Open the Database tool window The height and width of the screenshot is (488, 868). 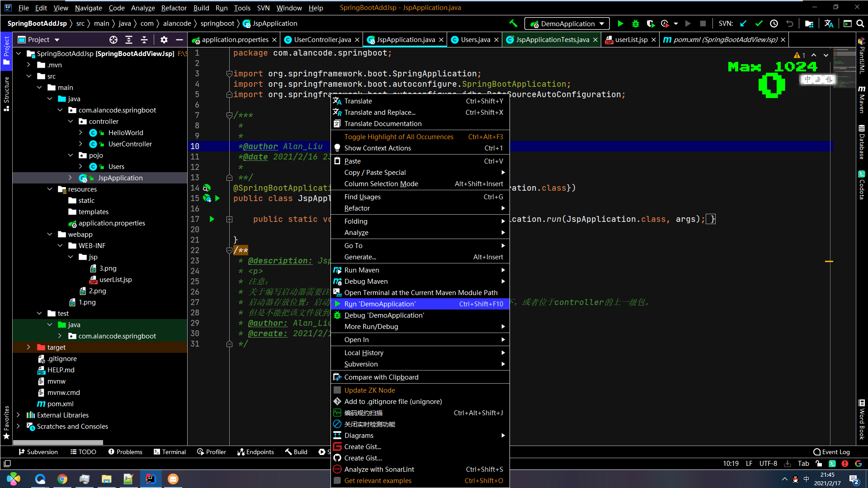pos(862,142)
